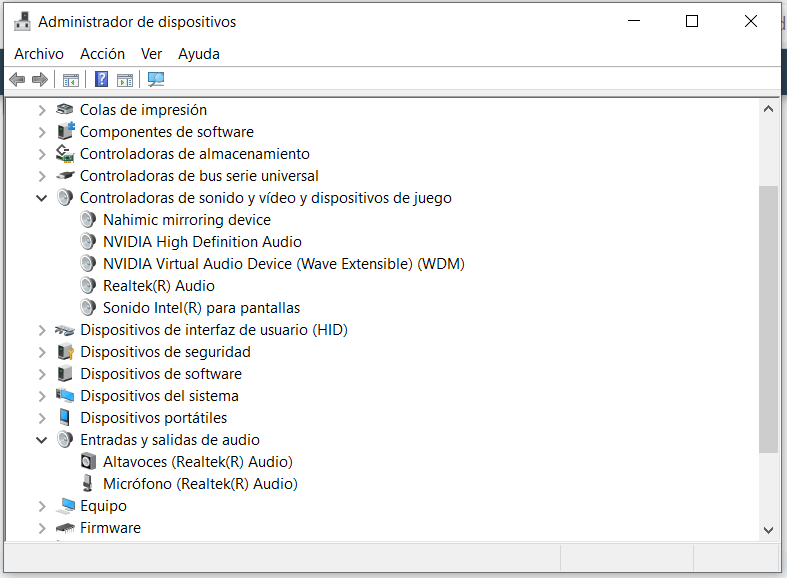The height and width of the screenshot is (578, 787).
Task: Click the scrollbar down arrow
Action: point(768,530)
